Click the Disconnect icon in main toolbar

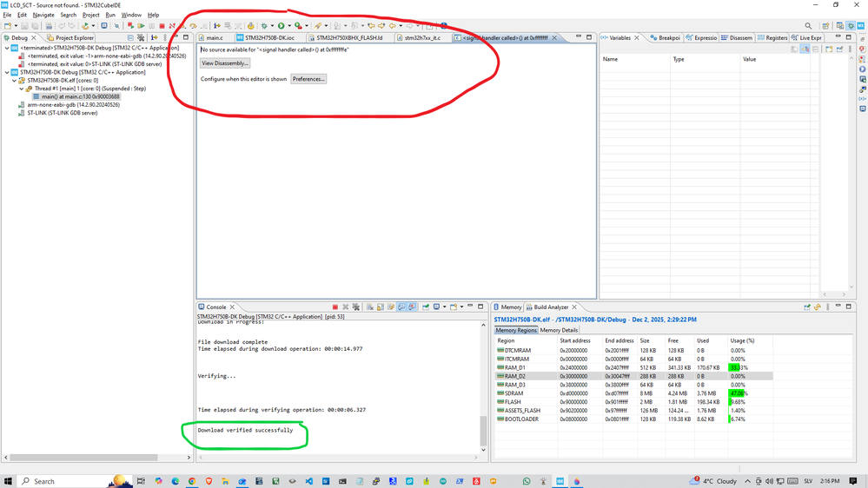point(172,25)
